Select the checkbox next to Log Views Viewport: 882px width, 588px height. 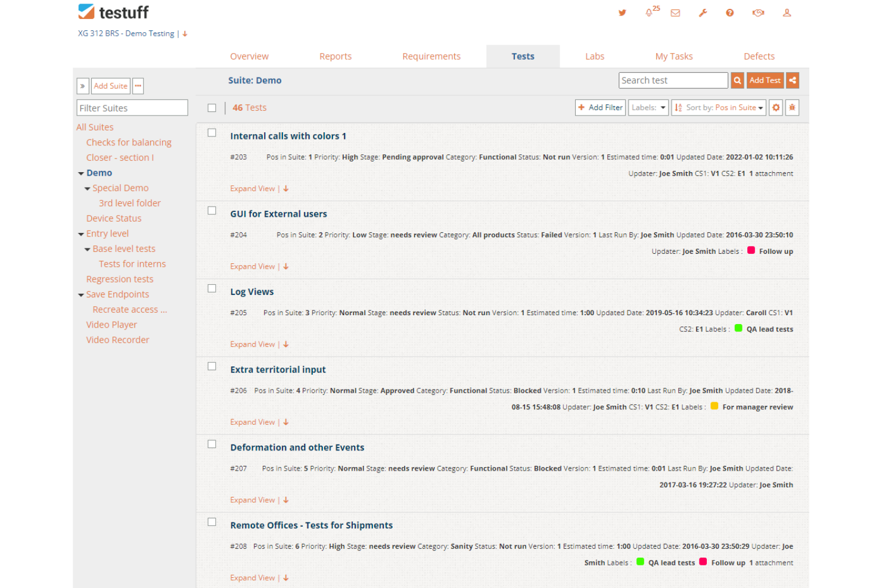pos(212,288)
